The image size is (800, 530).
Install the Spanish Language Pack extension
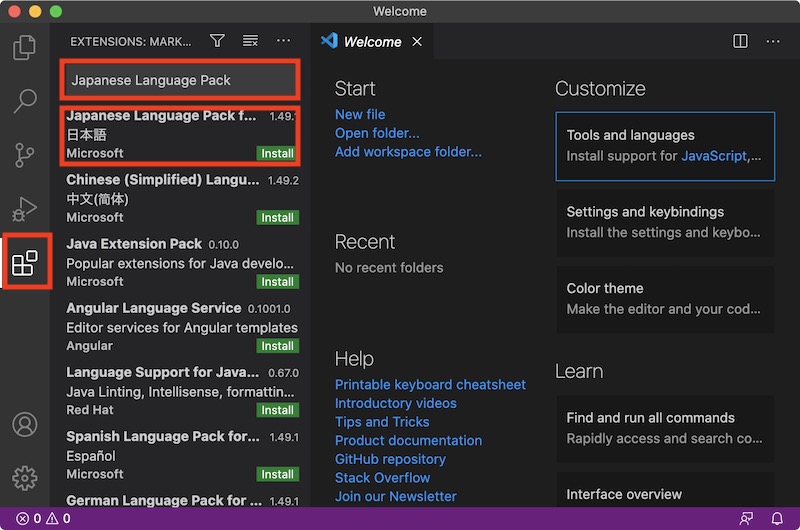277,474
